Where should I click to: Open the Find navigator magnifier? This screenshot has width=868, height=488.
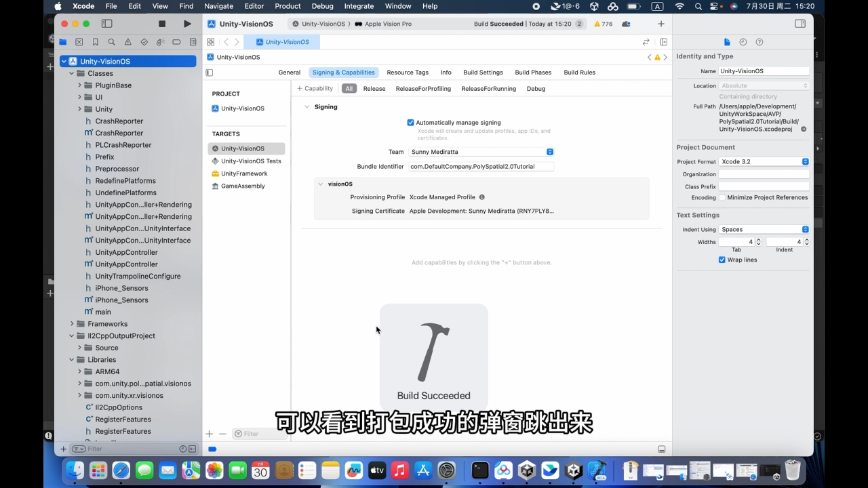click(x=112, y=42)
